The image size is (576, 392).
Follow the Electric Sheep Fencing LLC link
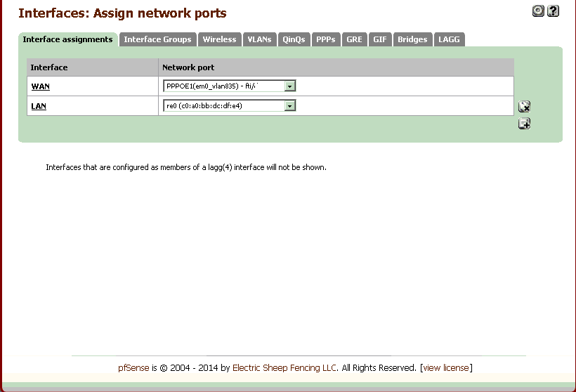(x=284, y=367)
